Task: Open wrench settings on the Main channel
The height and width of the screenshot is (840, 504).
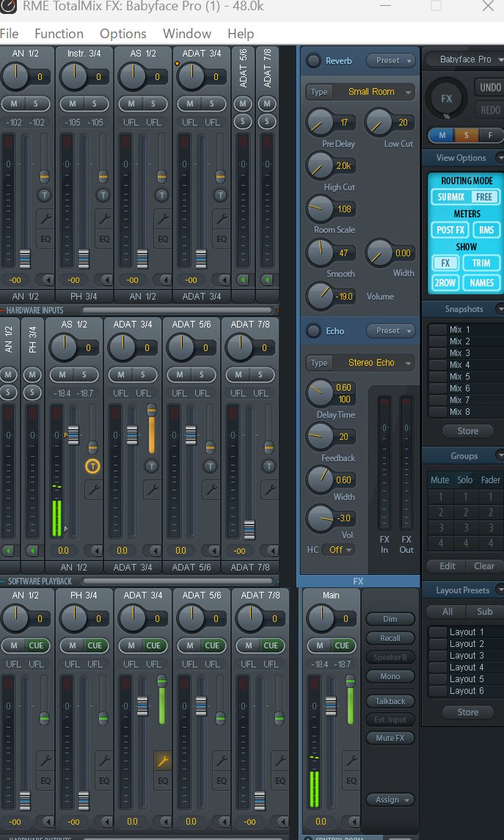Action: click(351, 760)
